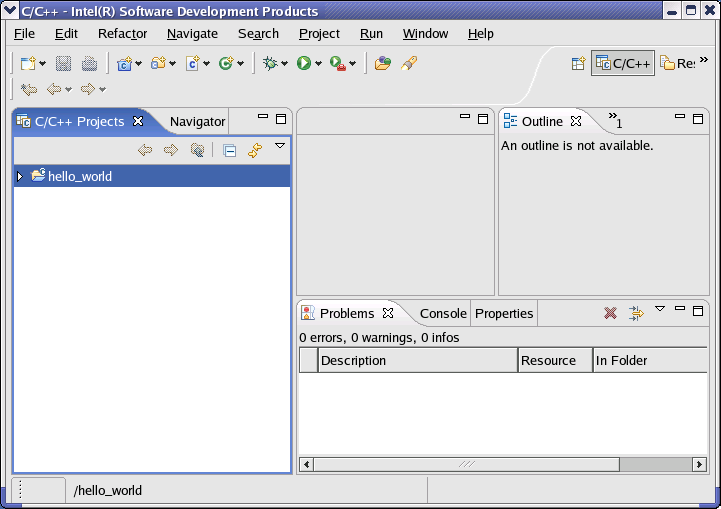Switch to the Resource perspective button

(677, 63)
